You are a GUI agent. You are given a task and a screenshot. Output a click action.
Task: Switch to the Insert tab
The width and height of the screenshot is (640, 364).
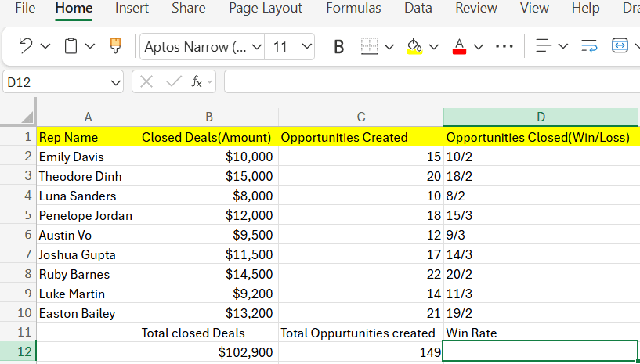point(132,8)
